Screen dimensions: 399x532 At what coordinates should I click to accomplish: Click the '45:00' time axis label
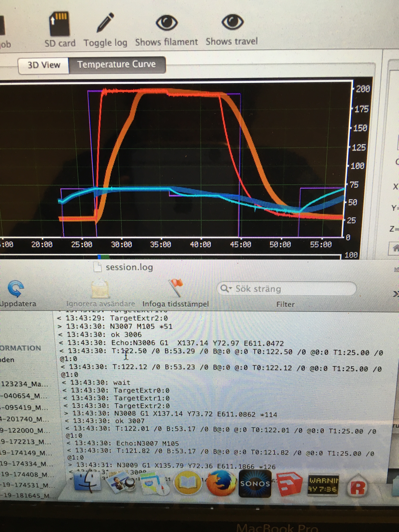point(241,245)
